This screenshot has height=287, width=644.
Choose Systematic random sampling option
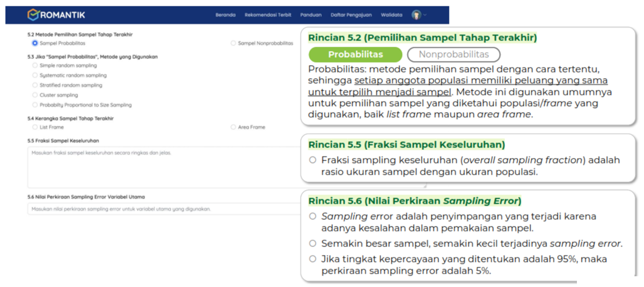point(35,75)
